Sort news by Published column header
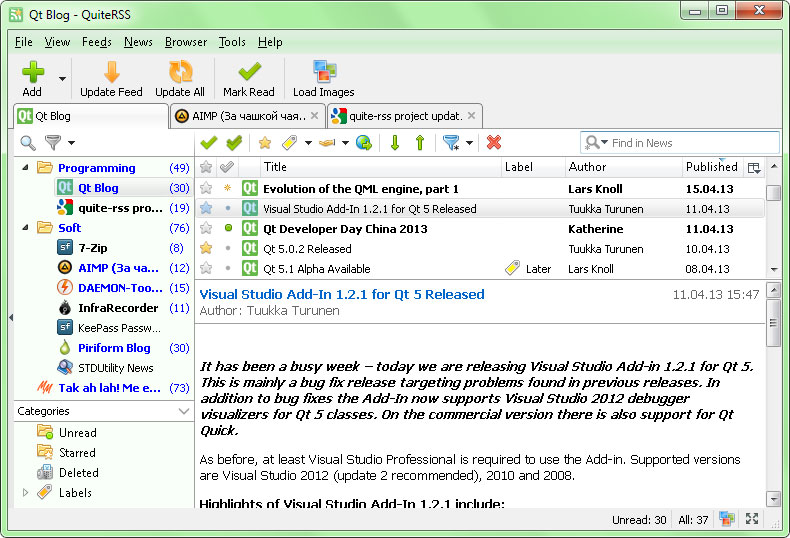 coord(711,167)
